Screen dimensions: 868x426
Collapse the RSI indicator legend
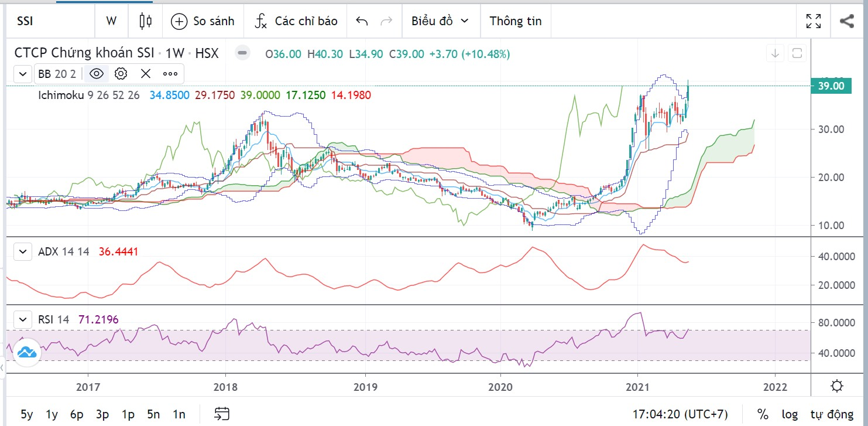23,320
